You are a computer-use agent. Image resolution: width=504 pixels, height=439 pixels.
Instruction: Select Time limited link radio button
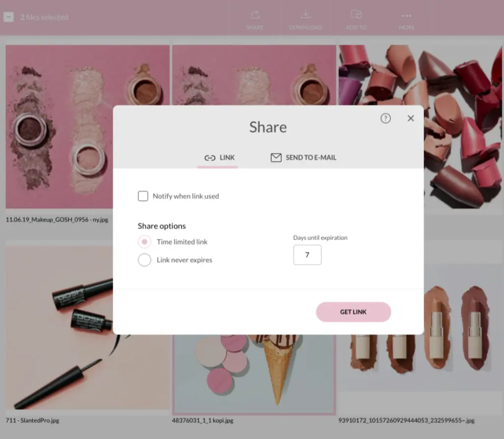(144, 242)
